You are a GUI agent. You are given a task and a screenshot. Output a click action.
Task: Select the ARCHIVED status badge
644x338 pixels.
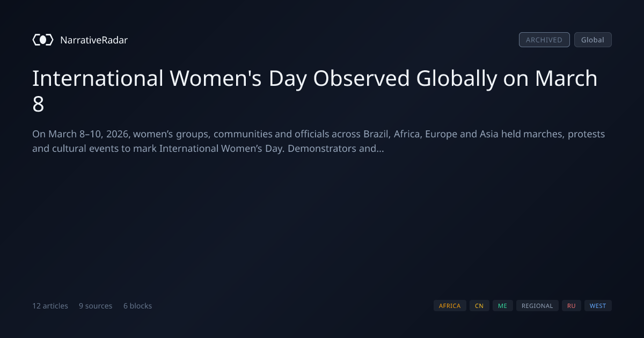click(x=544, y=40)
